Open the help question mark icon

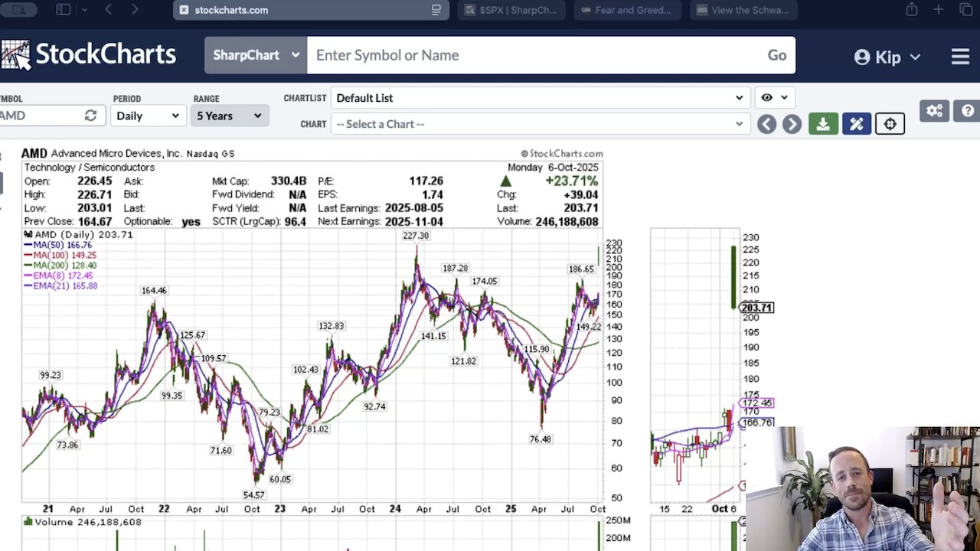pos(968,111)
